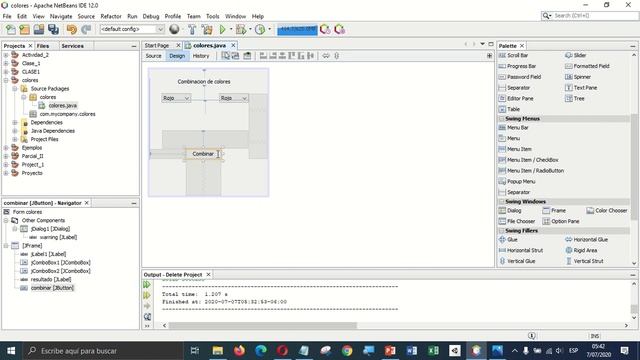Select resultado [JLabel] in Navigator
The image size is (640, 360).
coord(51,280)
